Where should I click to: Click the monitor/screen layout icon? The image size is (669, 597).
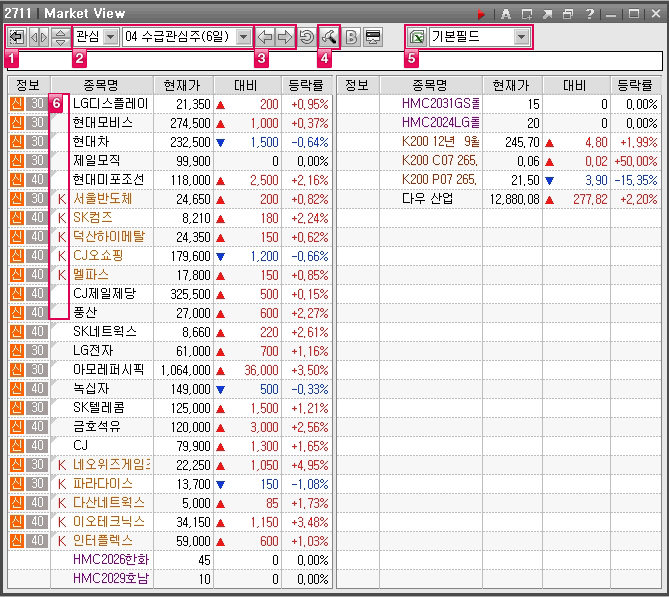point(373,37)
